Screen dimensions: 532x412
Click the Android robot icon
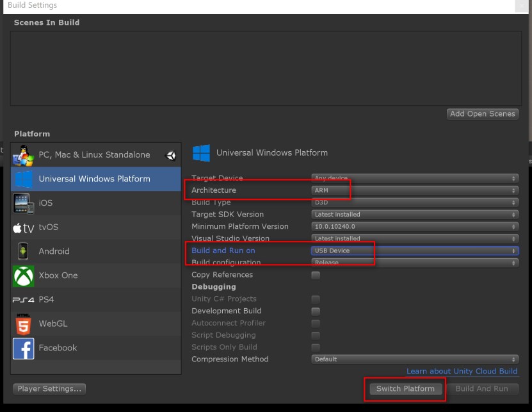(23, 251)
